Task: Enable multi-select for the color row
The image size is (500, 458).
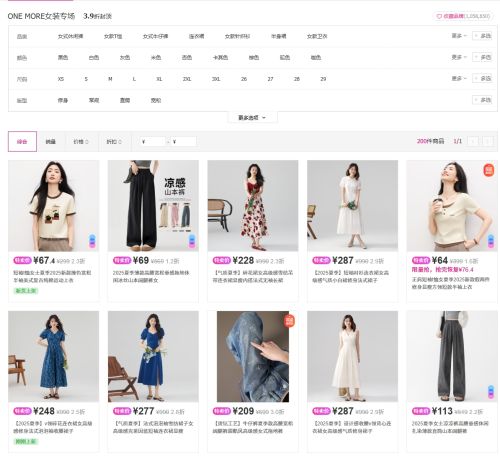Action: (482, 57)
